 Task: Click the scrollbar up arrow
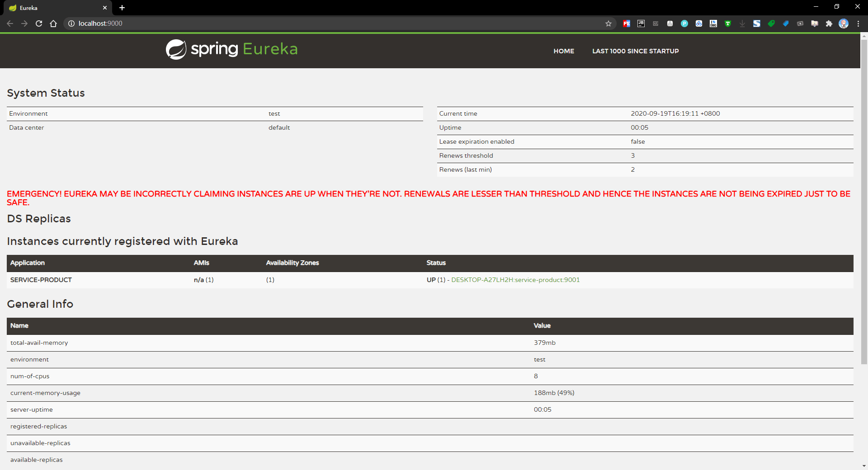[x=864, y=36]
